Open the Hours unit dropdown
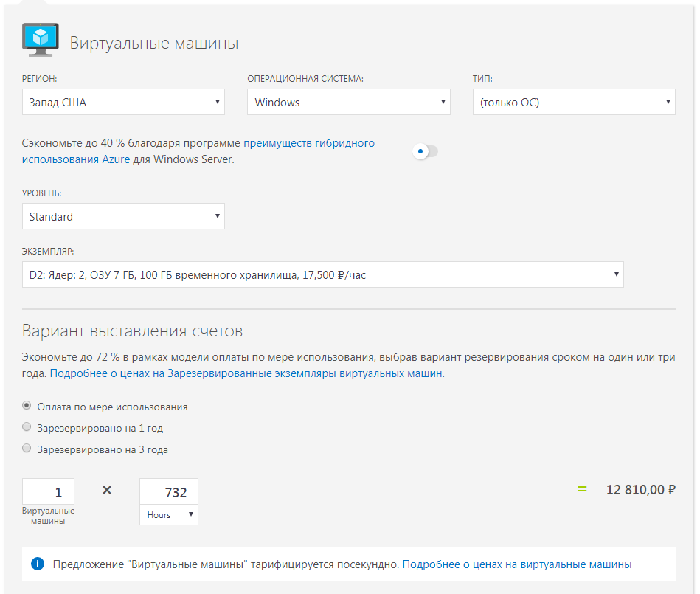Image resolution: width=700 pixels, height=594 pixels. [169, 515]
